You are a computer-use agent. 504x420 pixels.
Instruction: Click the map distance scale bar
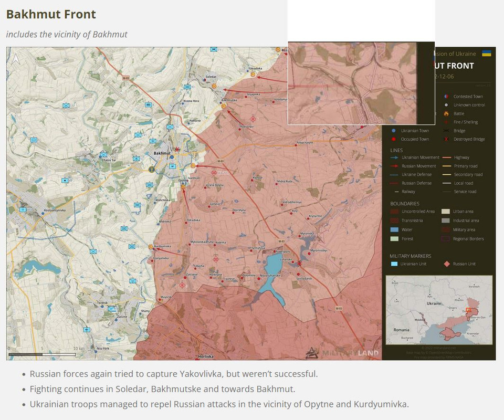tap(43, 354)
